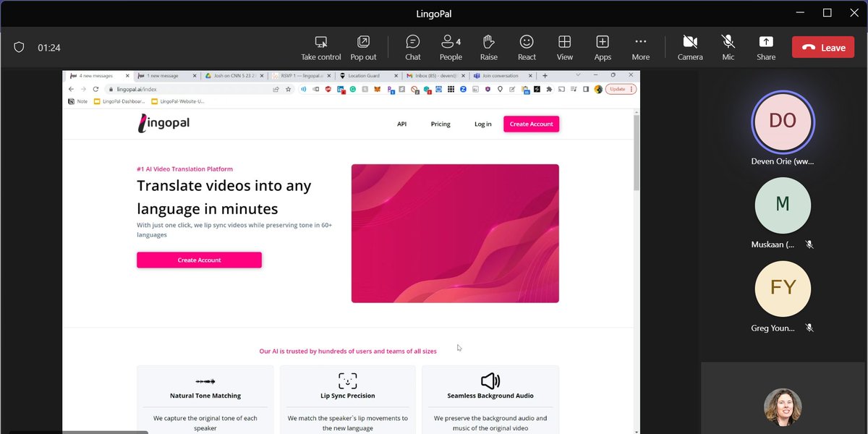868x434 pixels.
Task: Show the People participants list
Action: coord(451,48)
